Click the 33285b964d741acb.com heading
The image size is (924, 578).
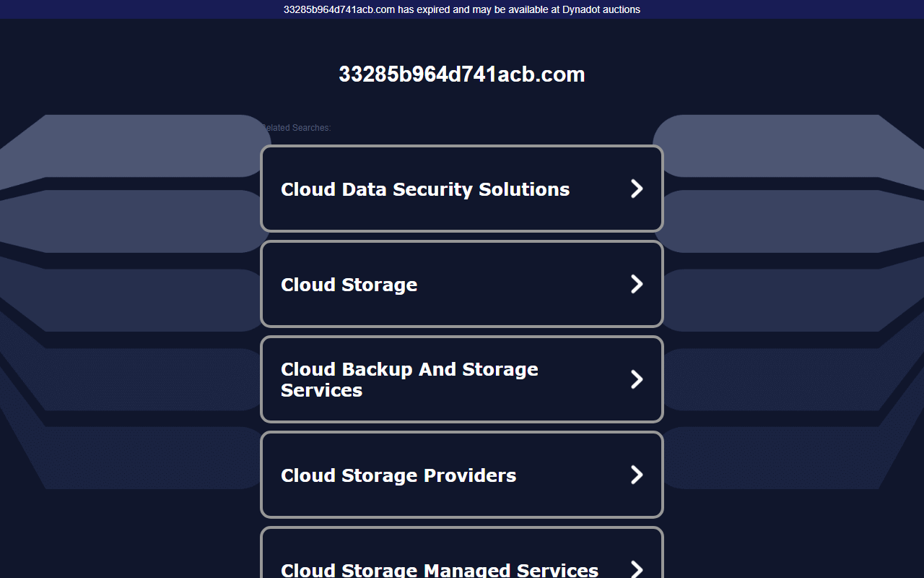pos(462,74)
